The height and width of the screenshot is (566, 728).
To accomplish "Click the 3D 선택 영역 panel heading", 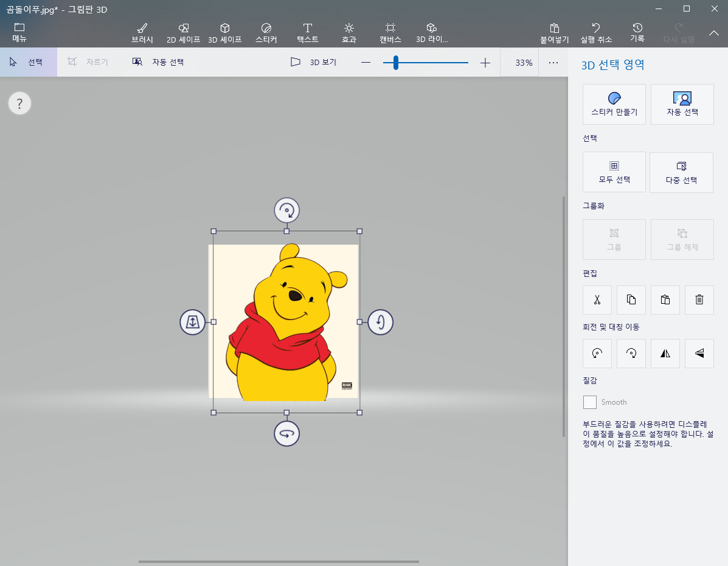I will [x=612, y=65].
